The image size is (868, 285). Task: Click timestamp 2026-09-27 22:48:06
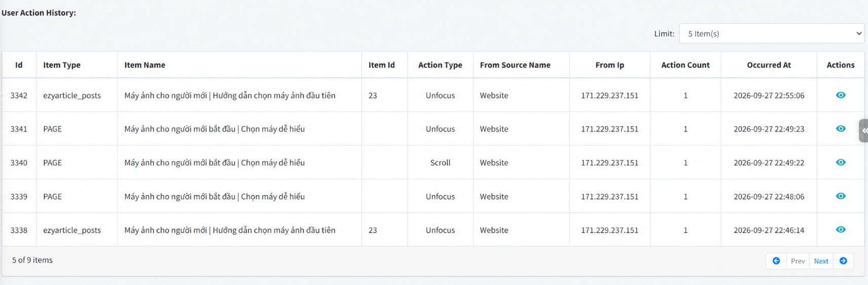[x=769, y=196]
